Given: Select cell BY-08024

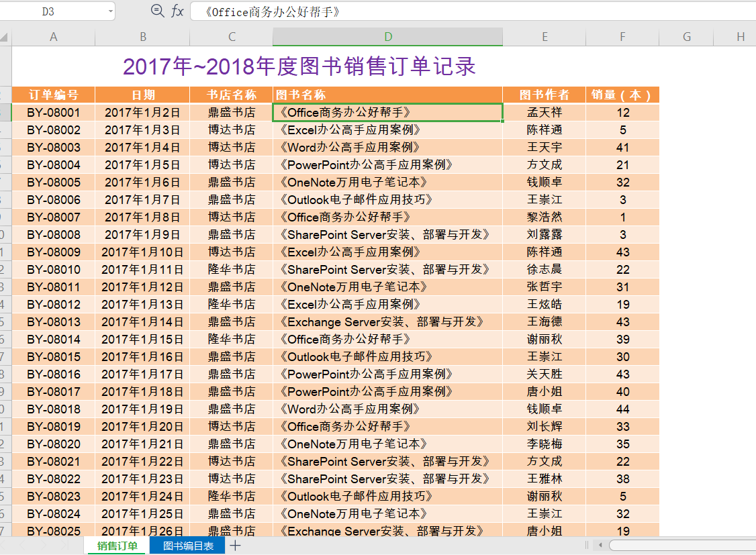Looking at the screenshot, I should (x=54, y=514).
